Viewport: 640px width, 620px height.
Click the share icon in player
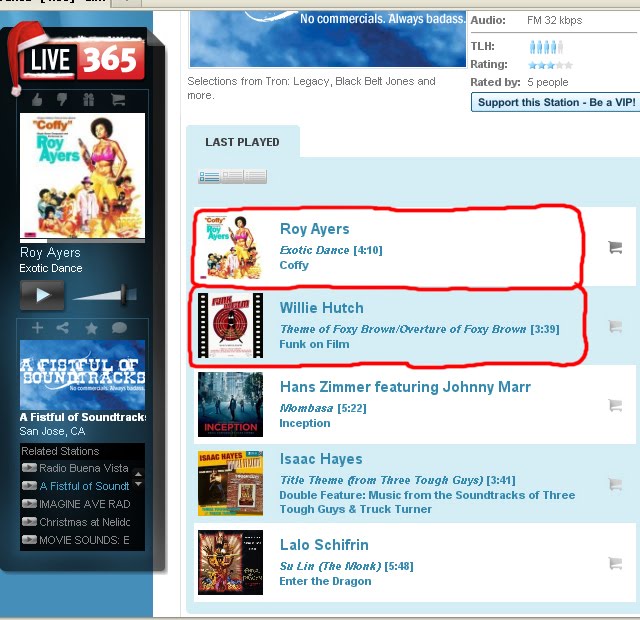[x=62, y=328]
